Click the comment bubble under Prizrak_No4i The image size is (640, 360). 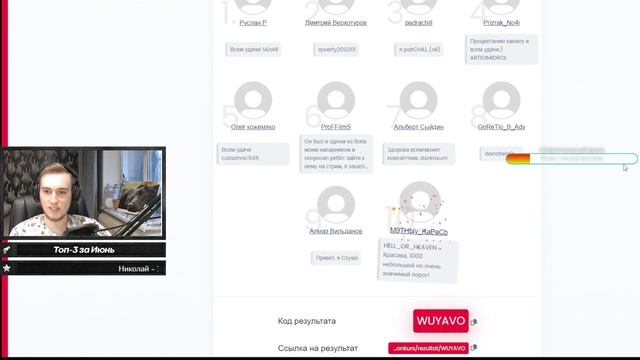click(x=501, y=49)
